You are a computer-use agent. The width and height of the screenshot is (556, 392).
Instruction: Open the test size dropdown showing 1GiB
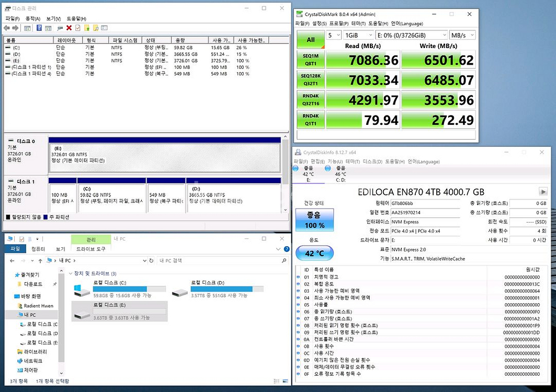(x=358, y=35)
